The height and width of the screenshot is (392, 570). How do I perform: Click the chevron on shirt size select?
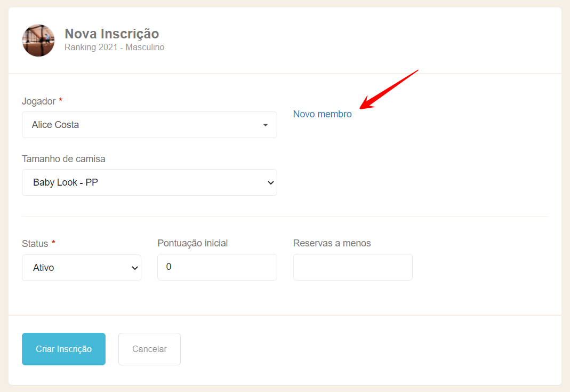270,182
